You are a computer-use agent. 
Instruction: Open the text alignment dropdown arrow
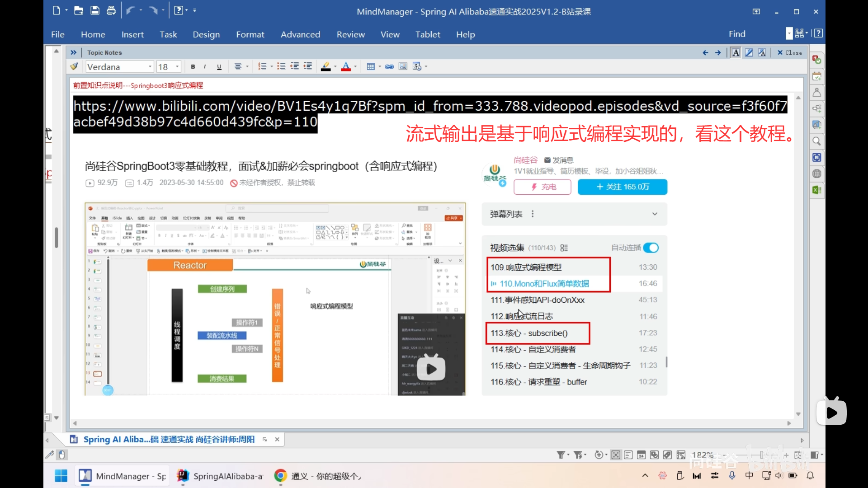[x=247, y=67]
